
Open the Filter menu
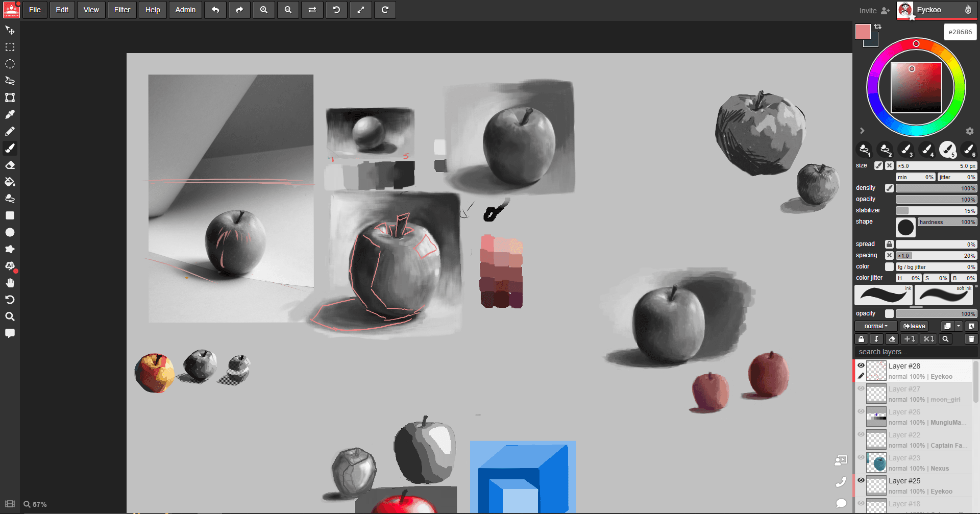point(122,10)
